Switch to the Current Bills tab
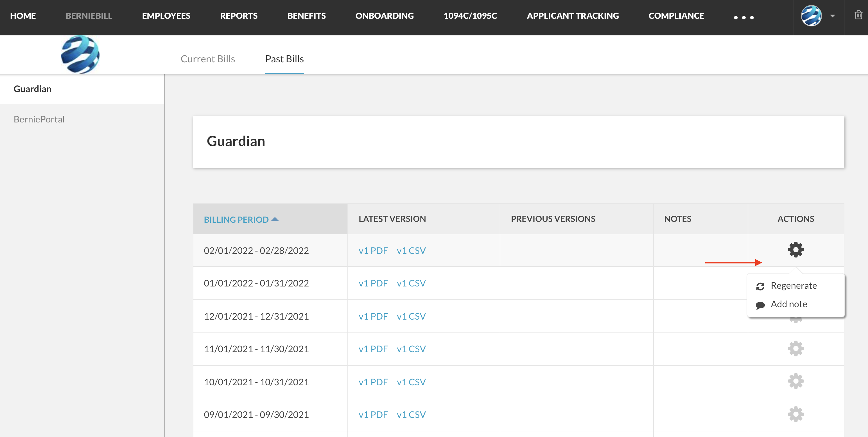The width and height of the screenshot is (868, 437). pos(207,59)
